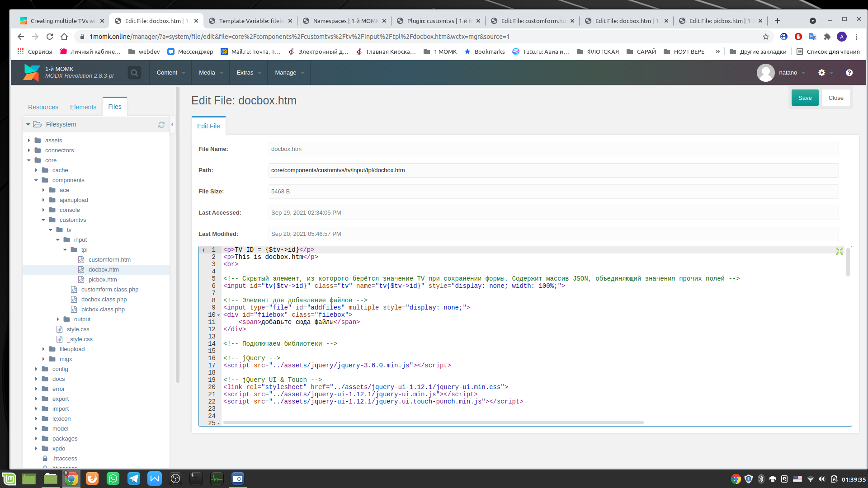The height and width of the screenshot is (488, 868).
Task: Expand the connectors folder
Action: coord(29,150)
